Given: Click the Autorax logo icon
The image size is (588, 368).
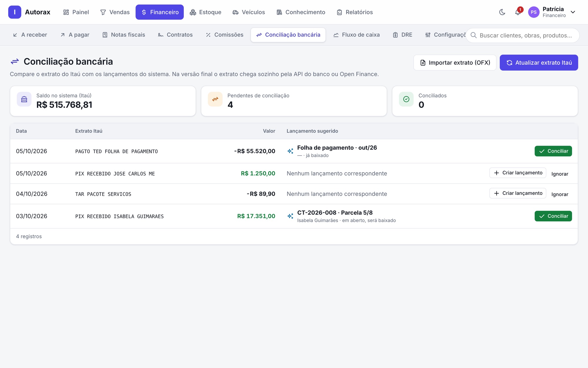Looking at the screenshot, I should coord(15,12).
